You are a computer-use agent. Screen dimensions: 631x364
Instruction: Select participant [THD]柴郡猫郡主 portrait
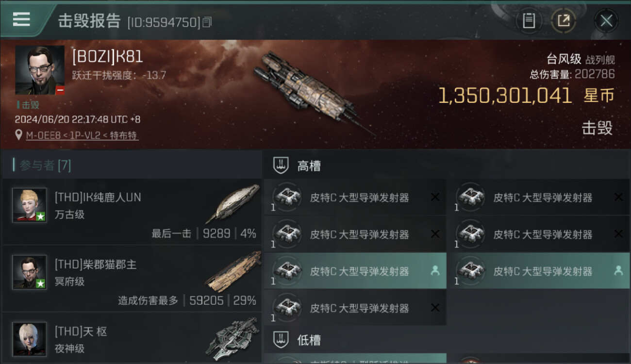click(x=30, y=272)
